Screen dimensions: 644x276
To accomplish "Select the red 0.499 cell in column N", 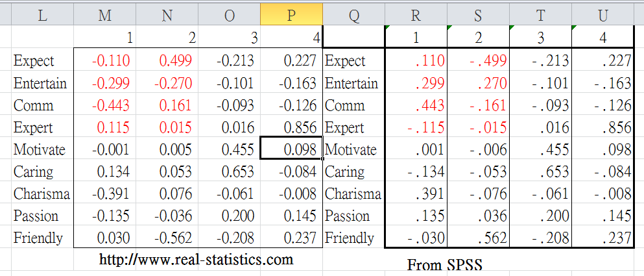I will click(167, 61).
